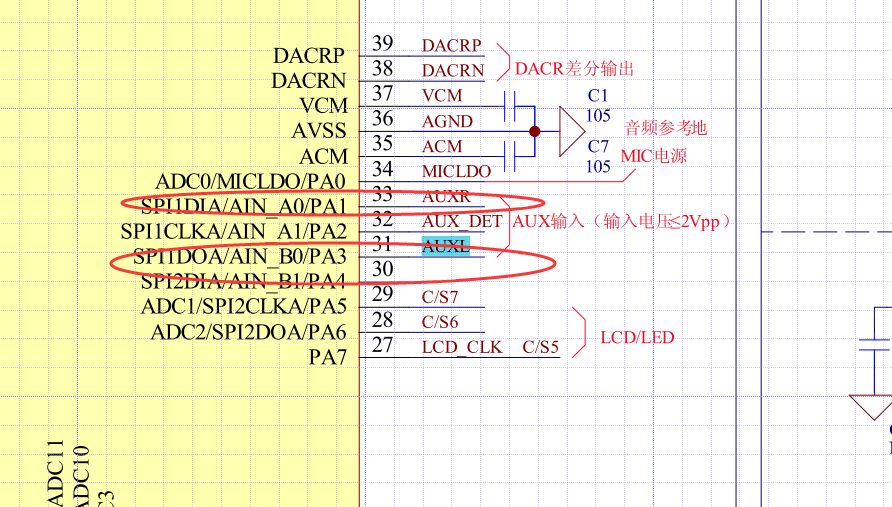
Task: Click the AUX输入 voltage annotation
Action: (622, 221)
